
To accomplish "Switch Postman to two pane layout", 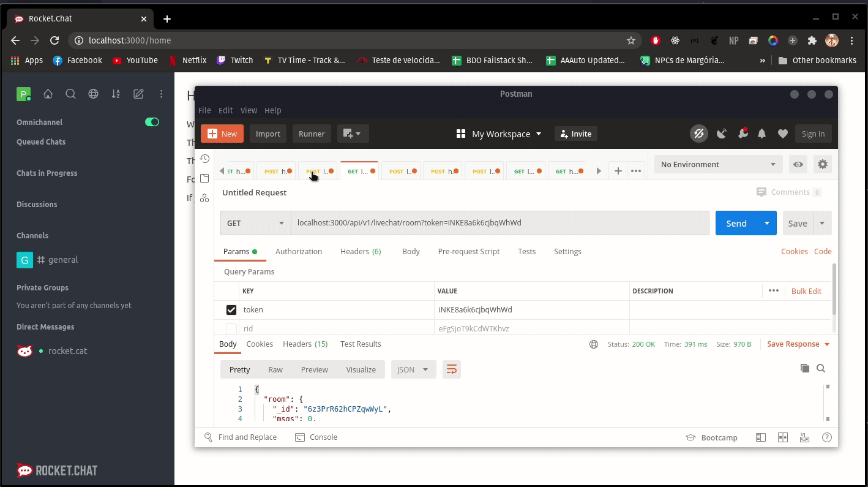I will tap(782, 437).
